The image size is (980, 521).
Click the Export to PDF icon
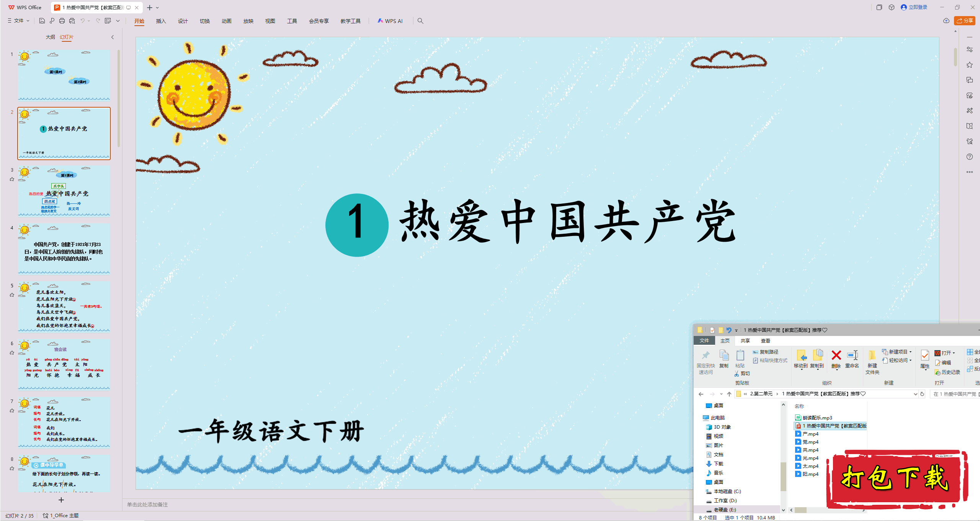tap(52, 21)
